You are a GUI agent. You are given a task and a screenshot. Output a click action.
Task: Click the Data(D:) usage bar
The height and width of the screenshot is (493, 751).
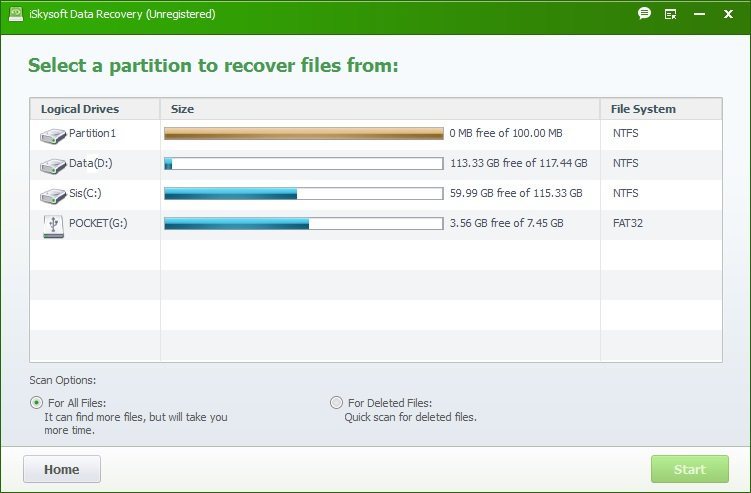click(x=304, y=163)
